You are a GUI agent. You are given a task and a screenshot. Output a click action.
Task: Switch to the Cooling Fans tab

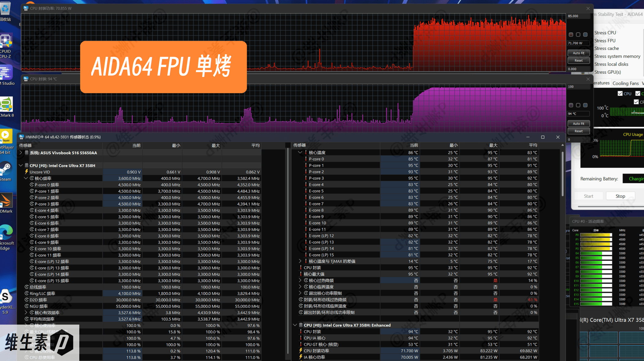point(625,83)
